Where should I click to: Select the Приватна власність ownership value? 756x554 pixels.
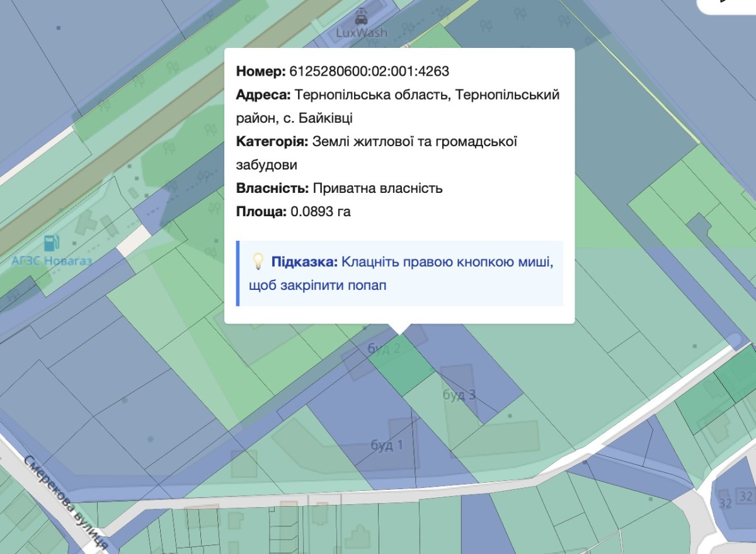click(377, 188)
